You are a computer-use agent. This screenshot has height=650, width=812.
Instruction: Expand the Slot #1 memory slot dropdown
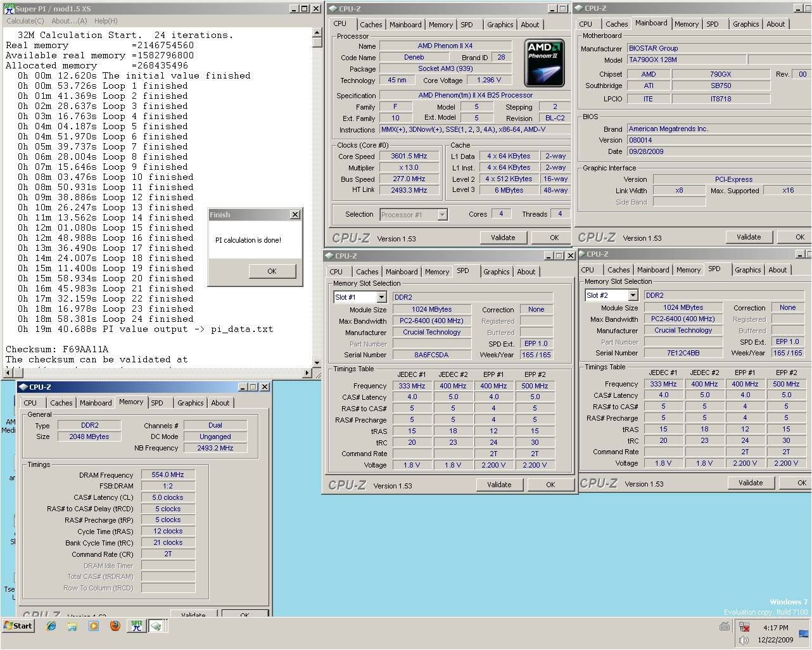click(381, 297)
